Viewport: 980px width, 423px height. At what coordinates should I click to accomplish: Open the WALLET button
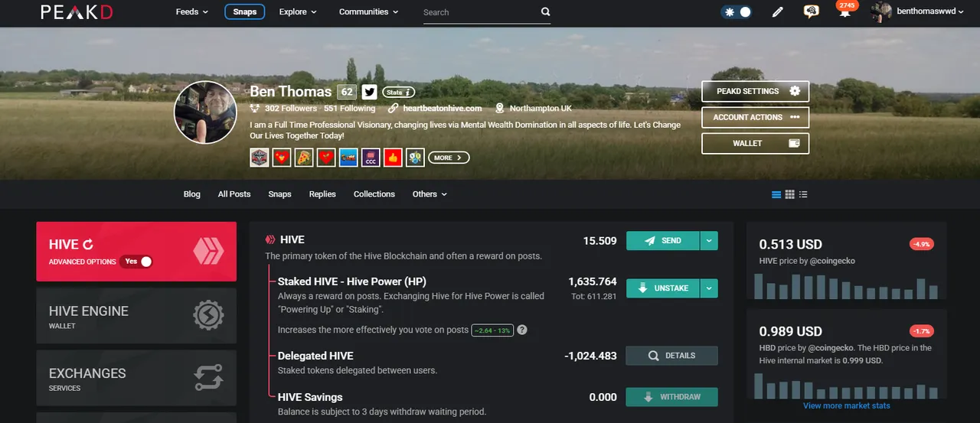click(x=755, y=143)
